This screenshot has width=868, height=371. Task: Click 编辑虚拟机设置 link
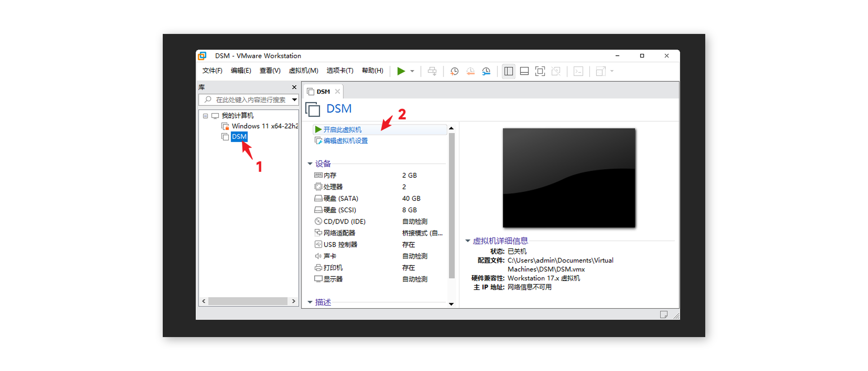coord(345,141)
